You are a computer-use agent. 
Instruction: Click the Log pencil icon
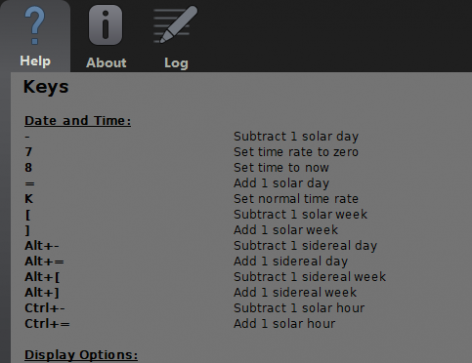point(175,25)
